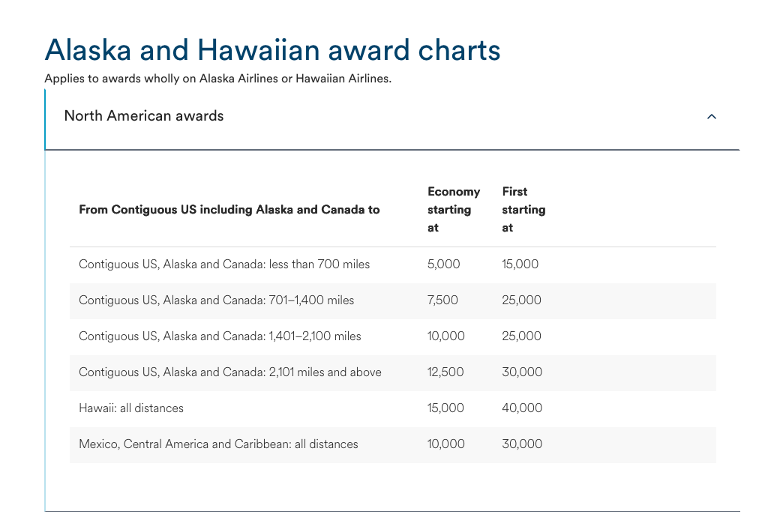Select the 2,101 miles and above row
This screenshot has height=532, width=783.
tap(229, 372)
